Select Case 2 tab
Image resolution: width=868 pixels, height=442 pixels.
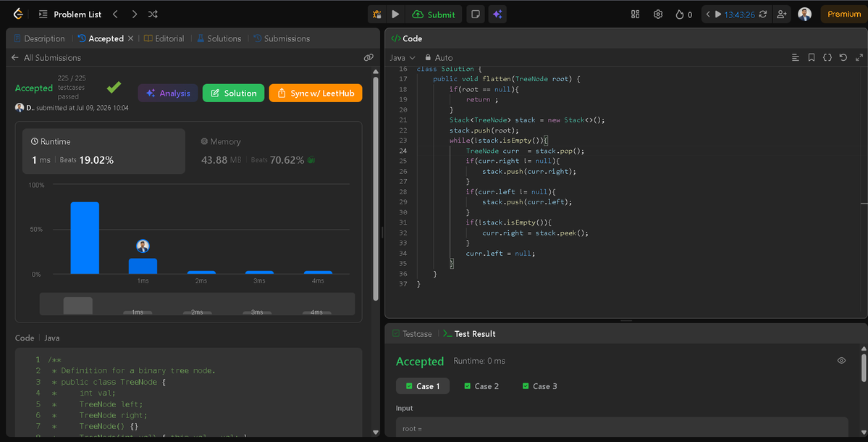481,386
